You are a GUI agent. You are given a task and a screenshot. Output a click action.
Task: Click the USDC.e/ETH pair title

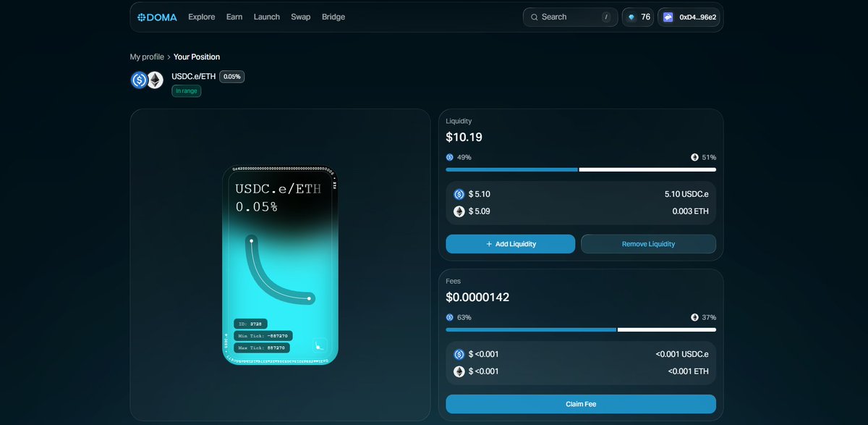[194, 76]
